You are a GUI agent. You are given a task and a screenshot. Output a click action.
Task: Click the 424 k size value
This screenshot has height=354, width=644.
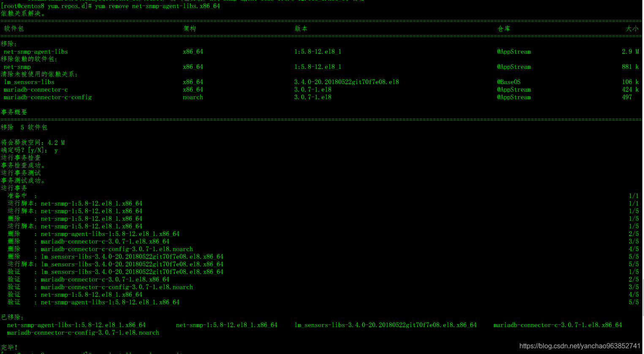(630, 89)
